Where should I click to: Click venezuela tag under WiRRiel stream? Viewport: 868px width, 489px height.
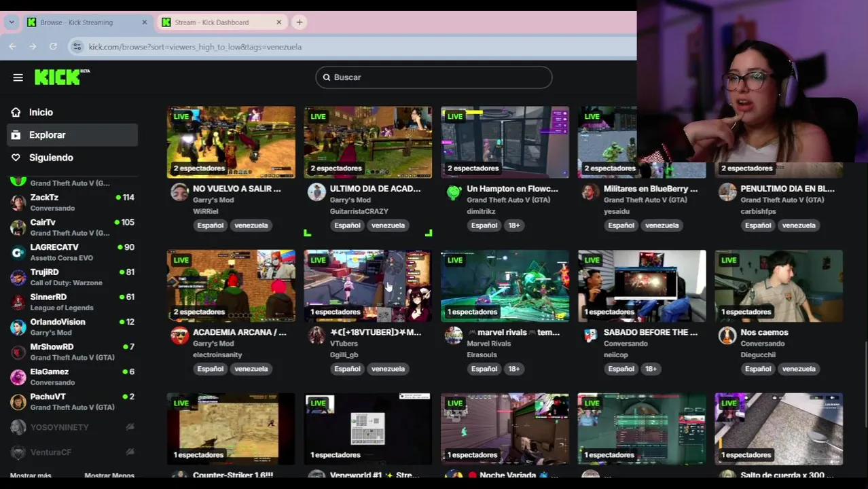point(251,225)
